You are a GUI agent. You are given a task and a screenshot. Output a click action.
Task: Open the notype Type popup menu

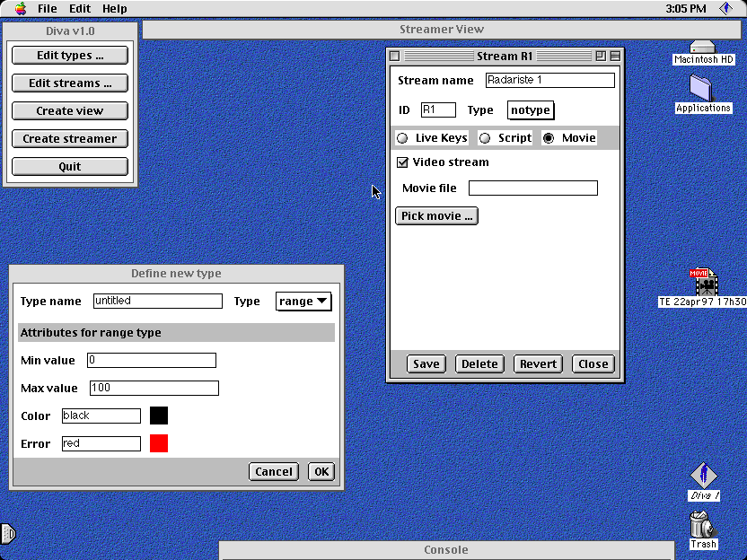530,110
